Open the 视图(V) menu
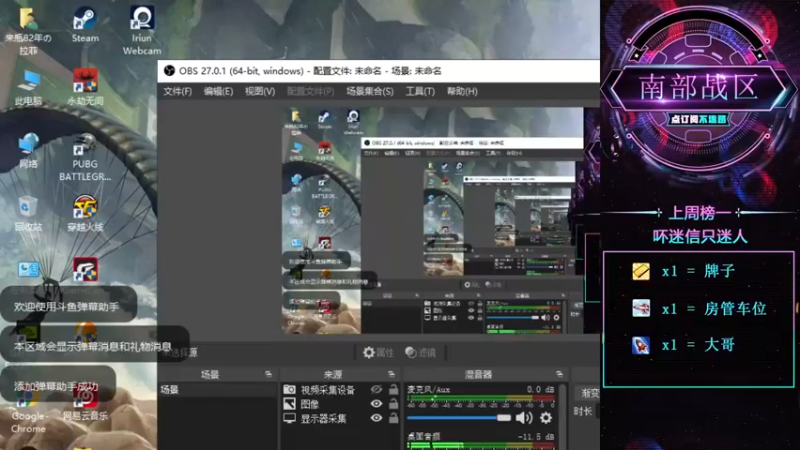 coord(260,91)
